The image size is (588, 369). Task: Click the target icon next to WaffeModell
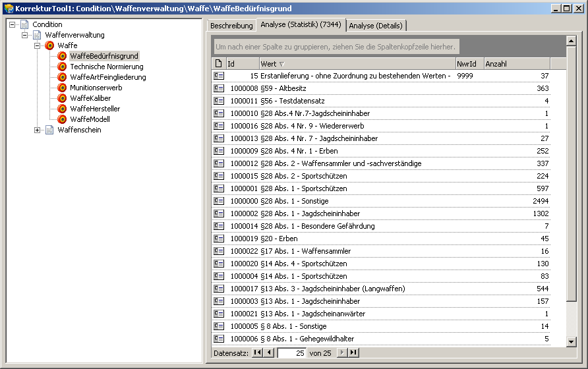[x=62, y=119]
